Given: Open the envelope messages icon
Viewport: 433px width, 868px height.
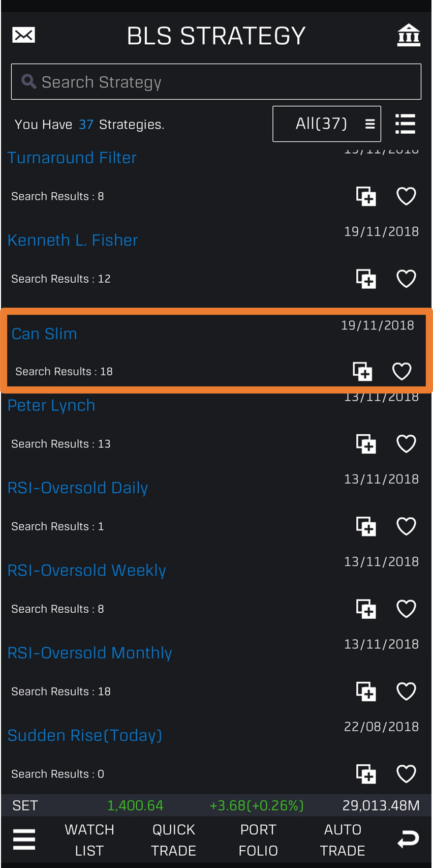Looking at the screenshot, I should pyautogui.click(x=23, y=35).
